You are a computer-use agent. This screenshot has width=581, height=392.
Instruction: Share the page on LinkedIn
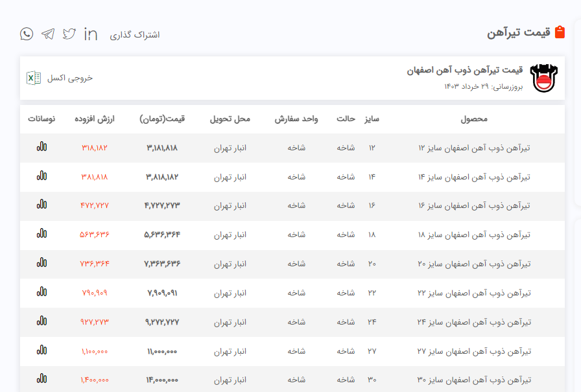(91, 34)
